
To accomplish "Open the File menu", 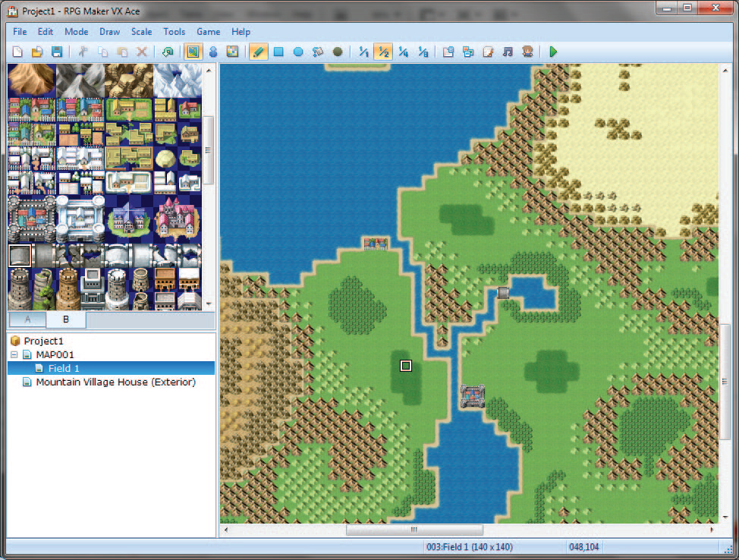I will coord(20,32).
